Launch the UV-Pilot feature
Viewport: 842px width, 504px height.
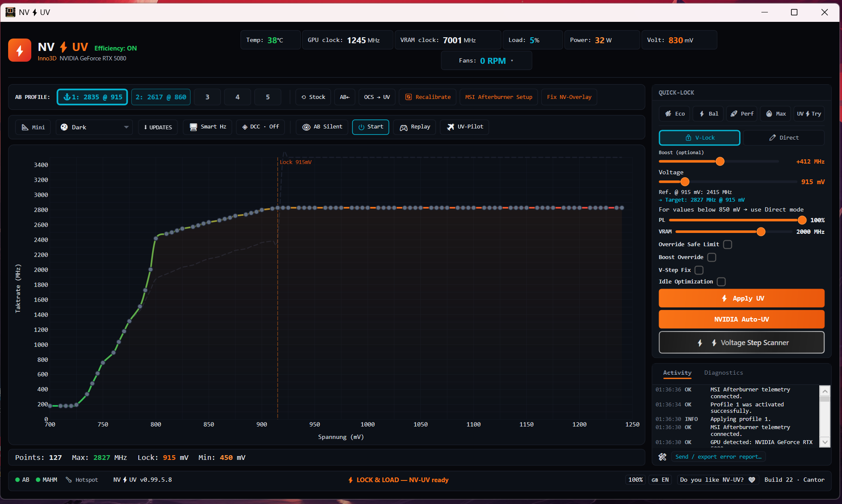(464, 127)
